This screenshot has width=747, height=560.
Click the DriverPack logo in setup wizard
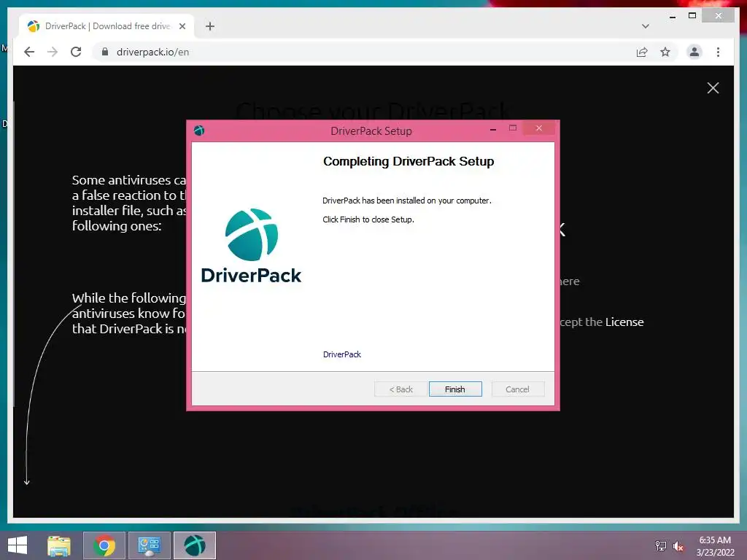(x=251, y=246)
